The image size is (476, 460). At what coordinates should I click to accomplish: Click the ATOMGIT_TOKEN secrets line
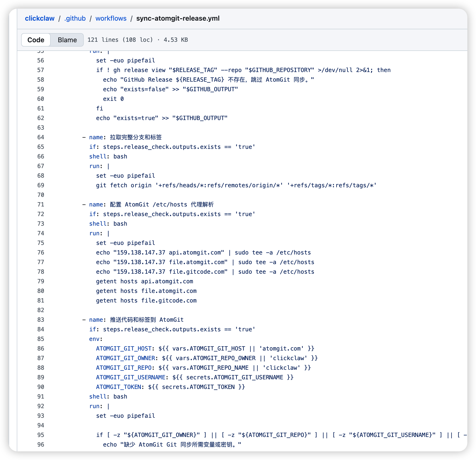click(x=170, y=387)
